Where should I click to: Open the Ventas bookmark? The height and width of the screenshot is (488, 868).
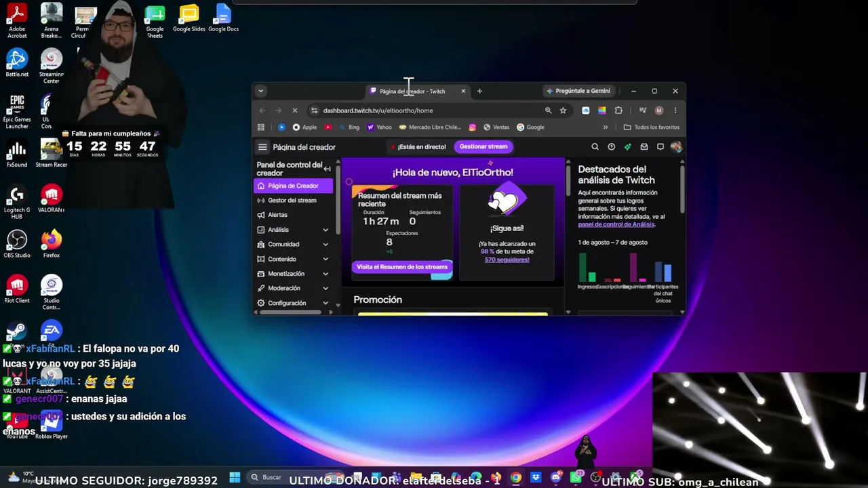point(496,127)
